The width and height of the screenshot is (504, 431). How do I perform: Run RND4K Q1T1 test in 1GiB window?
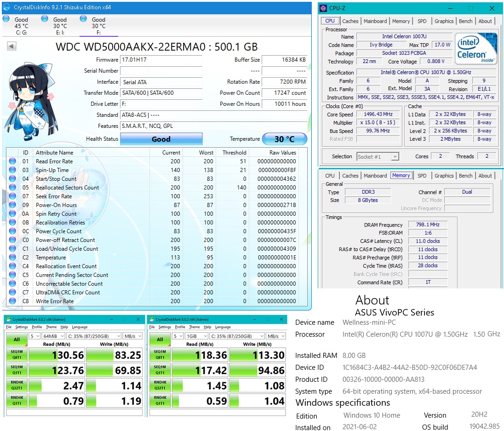[x=160, y=401]
